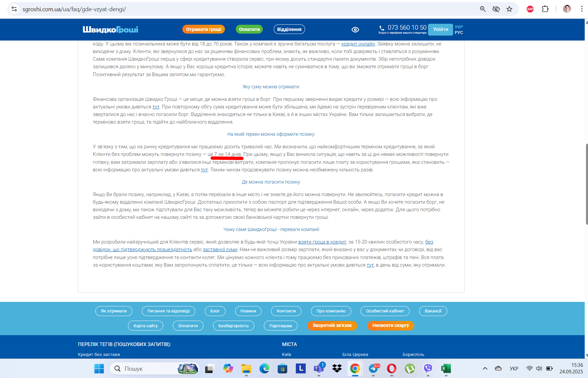Open Viber from the taskbar
The height and width of the screenshot is (378, 588).
[x=428, y=368]
